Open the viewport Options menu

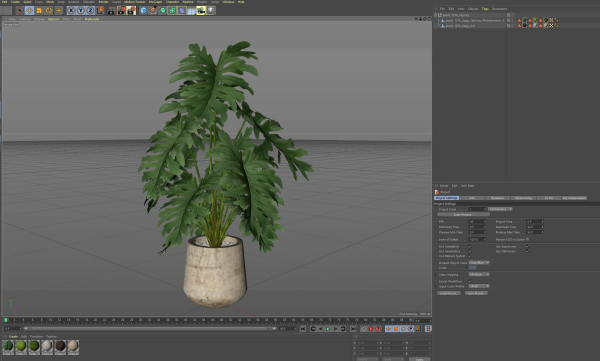pos(54,19)
